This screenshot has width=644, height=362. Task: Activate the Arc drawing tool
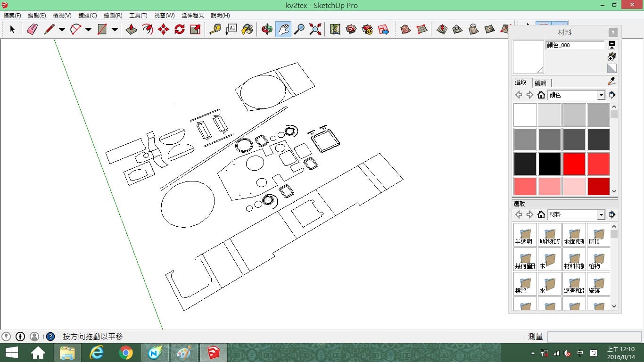[75, 29]
